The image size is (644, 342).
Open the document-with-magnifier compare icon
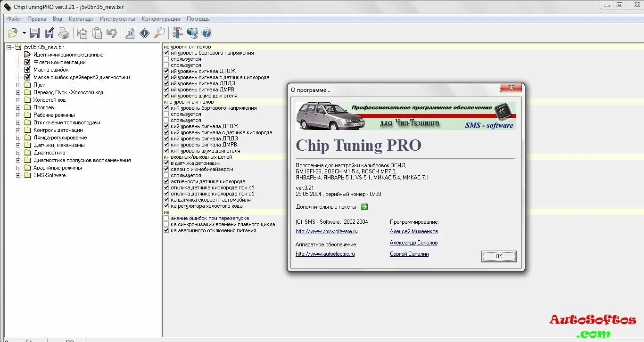[x=130, y=33]
